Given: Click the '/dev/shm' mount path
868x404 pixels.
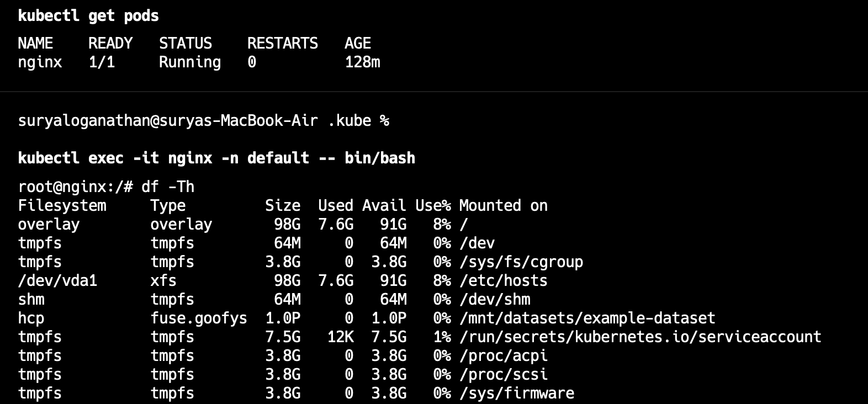Looking at the screenshot, I should (x=495, y=299).
